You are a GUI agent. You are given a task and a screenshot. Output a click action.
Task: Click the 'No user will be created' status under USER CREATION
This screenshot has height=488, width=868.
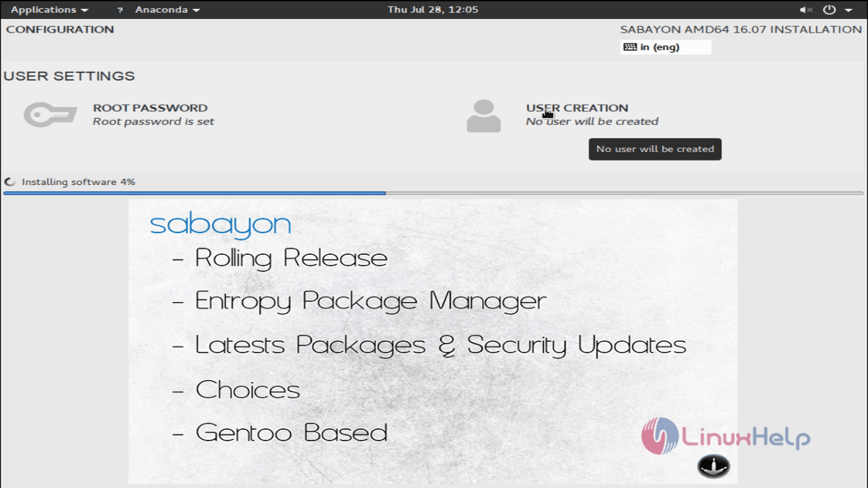[x=592, y=121]
